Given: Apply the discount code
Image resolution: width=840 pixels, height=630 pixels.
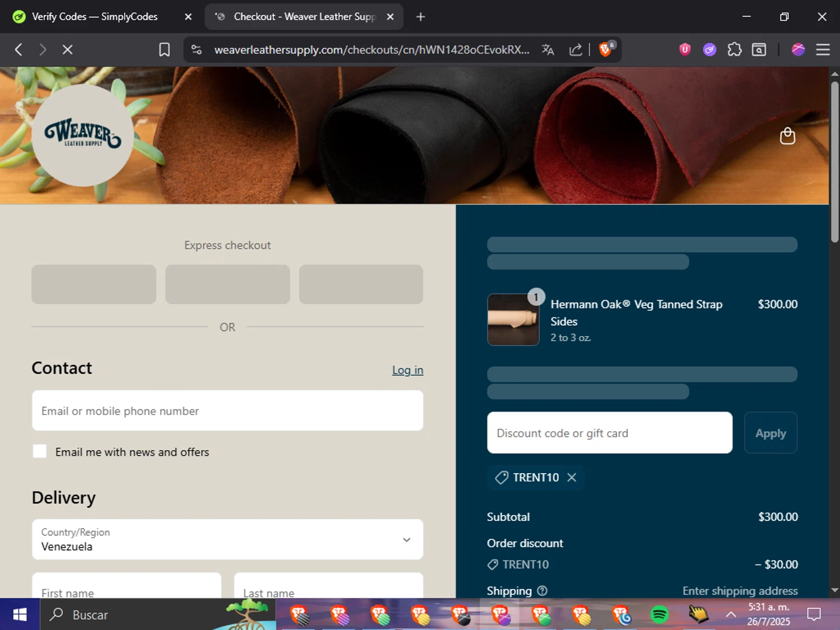Looking at the screenshot, I should [771, 433].
